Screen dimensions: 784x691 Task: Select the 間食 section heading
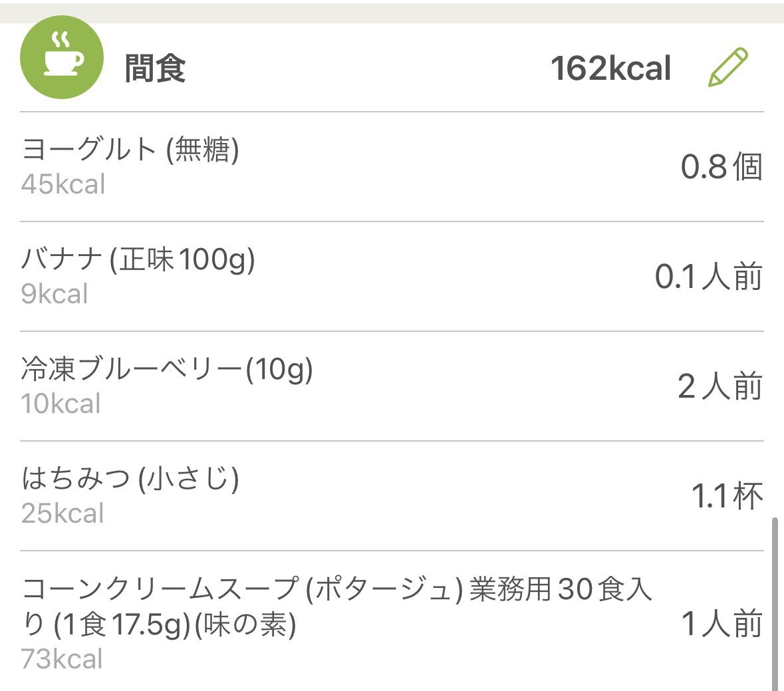[x=155, y=69]
